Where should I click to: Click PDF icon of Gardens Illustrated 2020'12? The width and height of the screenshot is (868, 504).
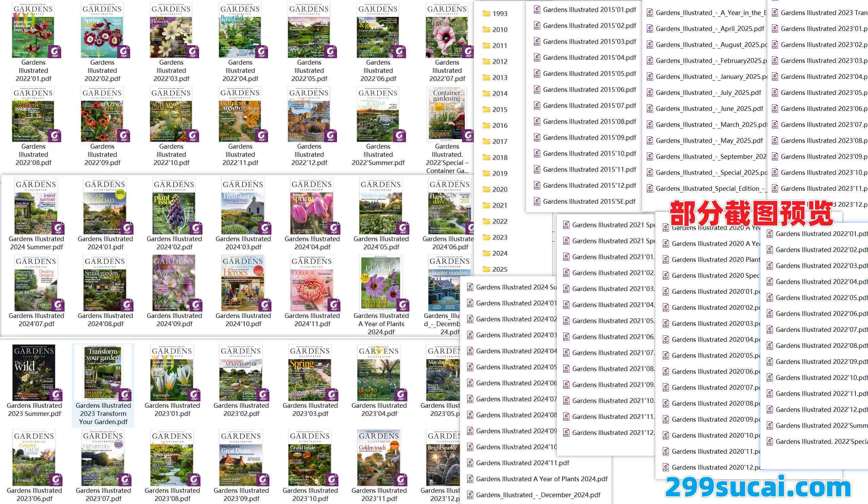pos(666,468)
